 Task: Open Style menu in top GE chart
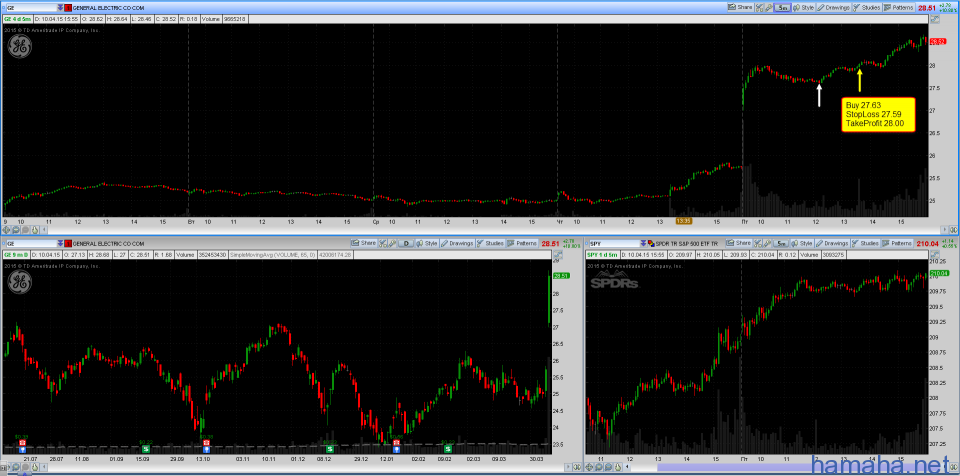[x=807, y=7]
